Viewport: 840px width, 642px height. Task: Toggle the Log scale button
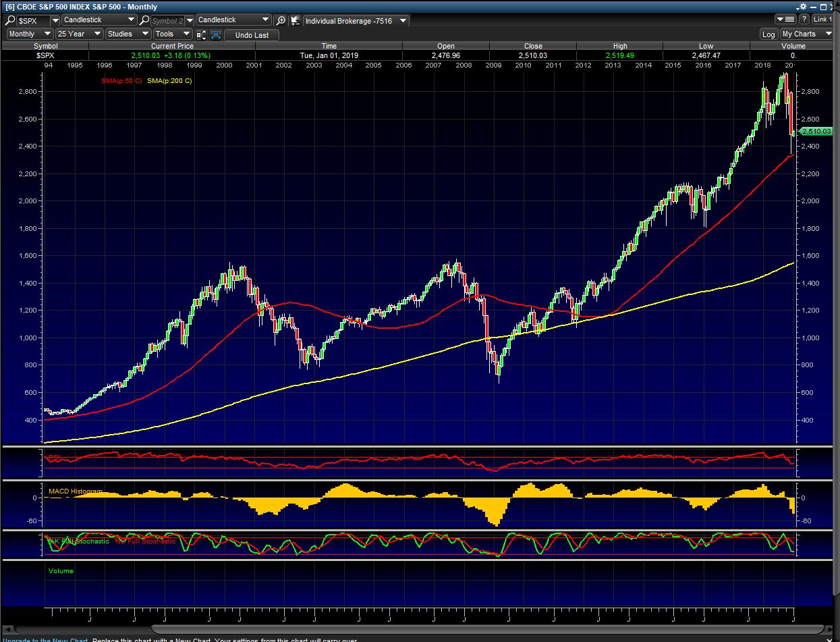768,34
